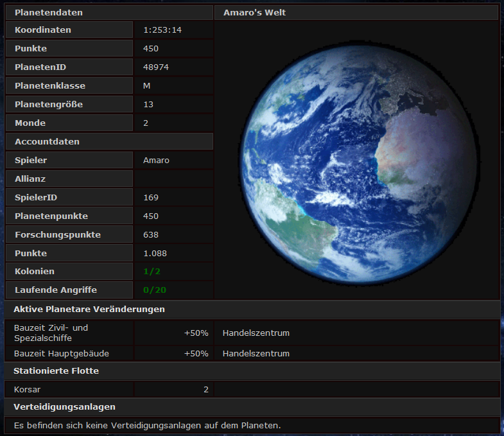Click the Korsar ship entry
504x436 pixels.
coord(27,389)
